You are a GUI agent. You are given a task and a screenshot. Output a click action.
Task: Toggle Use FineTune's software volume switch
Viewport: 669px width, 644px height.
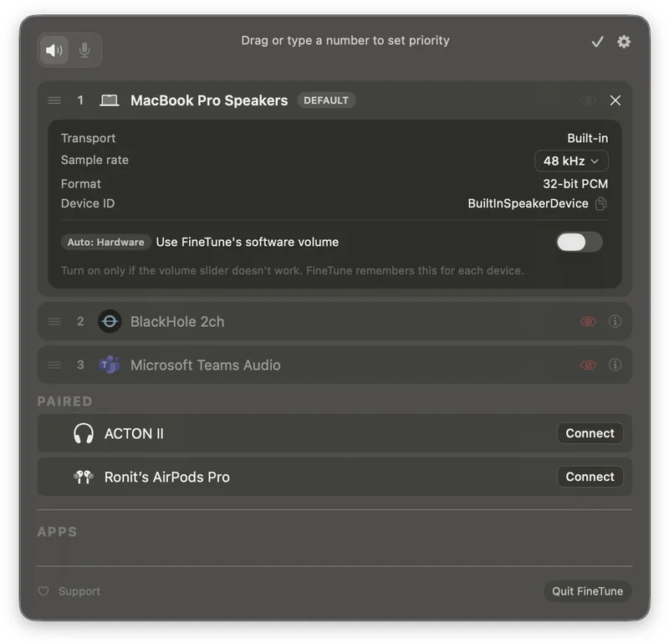[x=579, y=242]
